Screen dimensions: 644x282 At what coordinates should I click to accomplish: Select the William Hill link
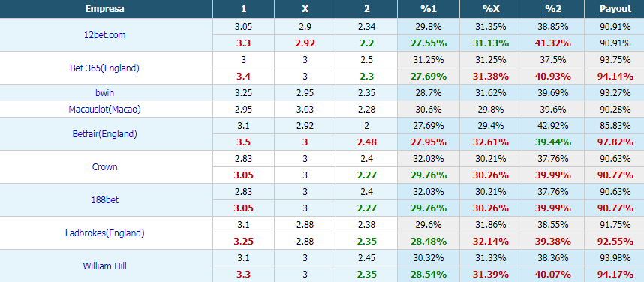(x=105, y=266)
